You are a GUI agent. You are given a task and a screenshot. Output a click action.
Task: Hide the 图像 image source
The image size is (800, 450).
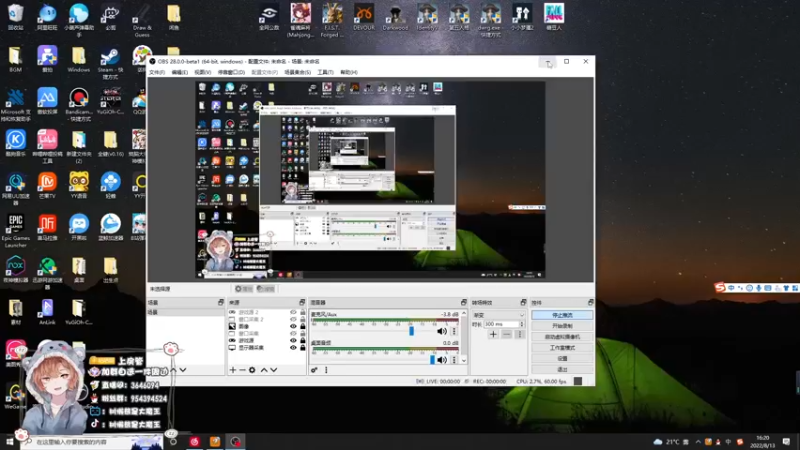(x=293, y=327)
